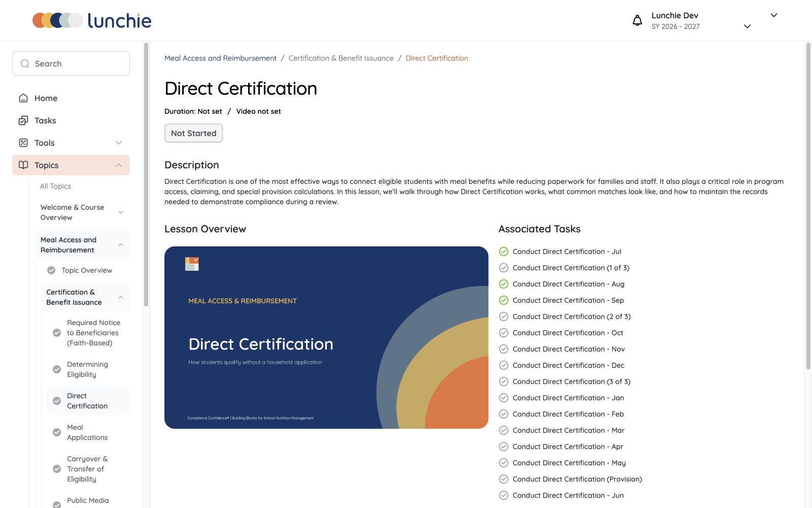
Task: Open Certification & Benefit Issuance breadcrumb
Action: pos(341,58)
